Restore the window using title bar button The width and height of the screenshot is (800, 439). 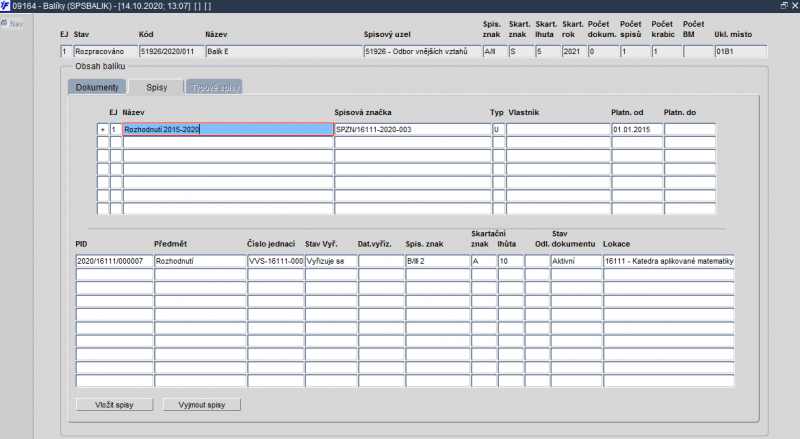[x=783, y=6]
